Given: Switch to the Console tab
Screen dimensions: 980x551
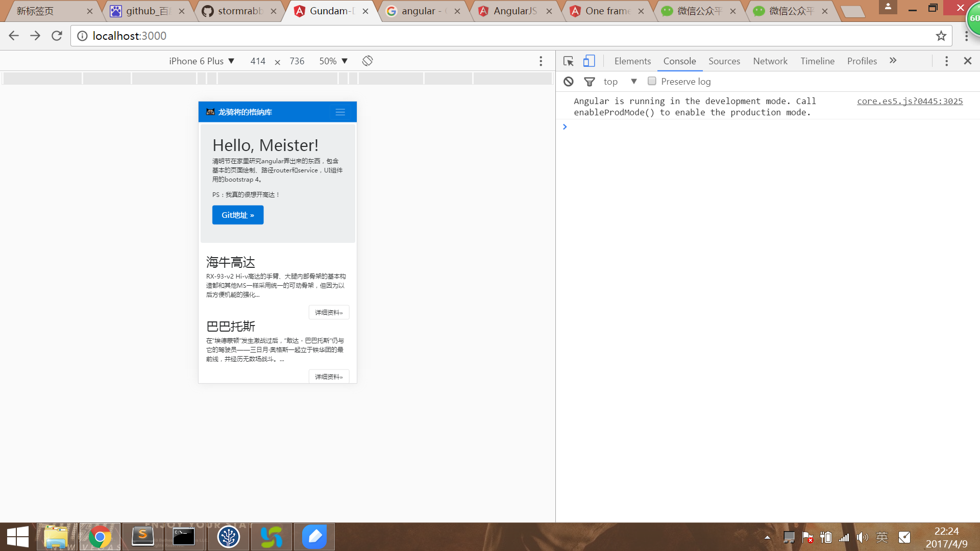Looking at the screenshot, I should click(679, 61).
